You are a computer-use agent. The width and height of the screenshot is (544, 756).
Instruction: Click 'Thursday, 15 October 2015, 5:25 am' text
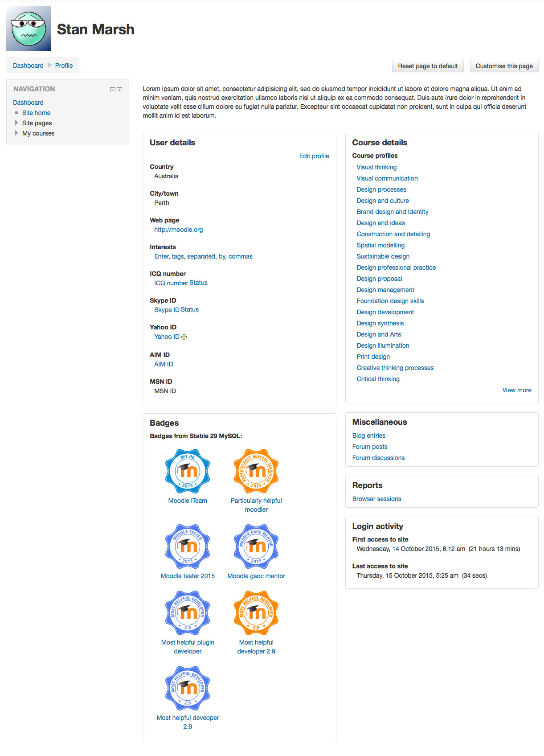408,575
